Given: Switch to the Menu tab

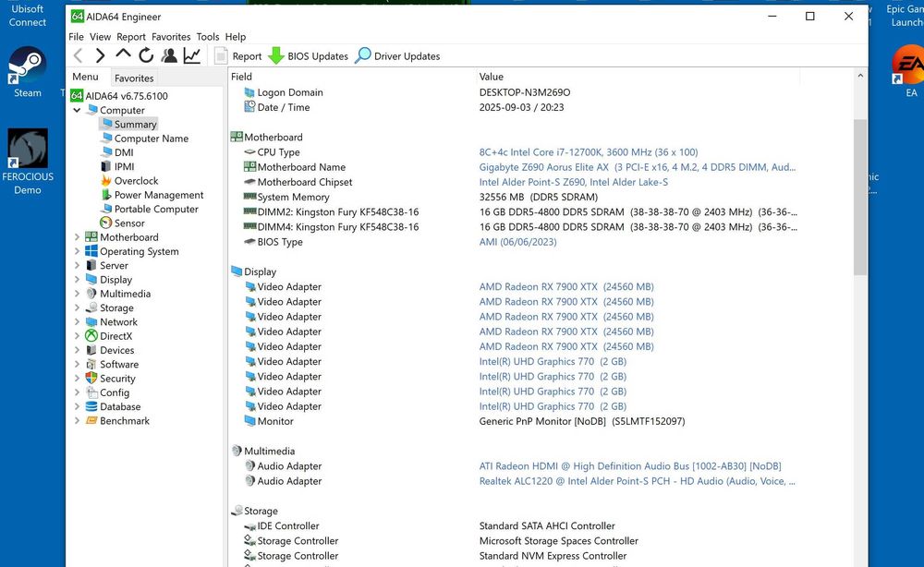Looking at the screenshot, I should pos(85,77).
